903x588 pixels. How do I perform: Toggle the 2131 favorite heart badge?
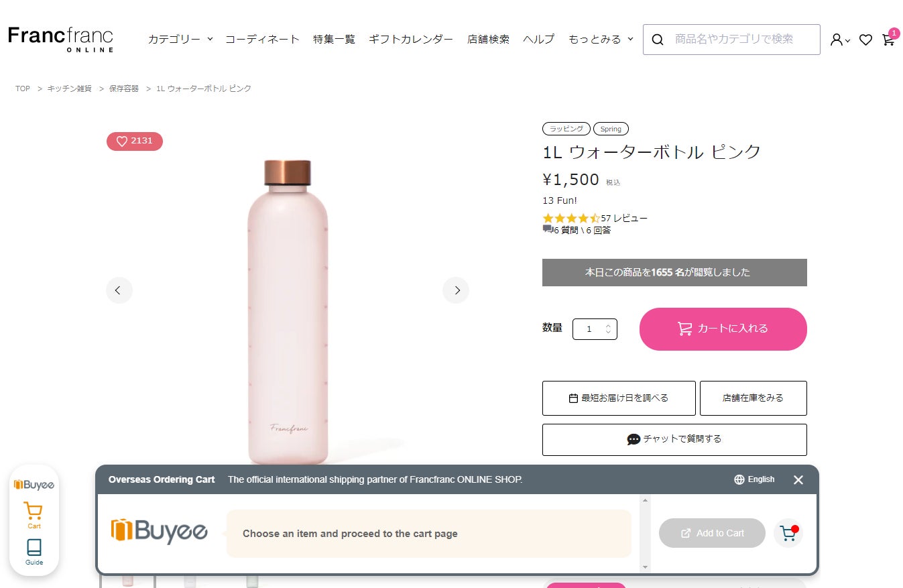point(135,141)
